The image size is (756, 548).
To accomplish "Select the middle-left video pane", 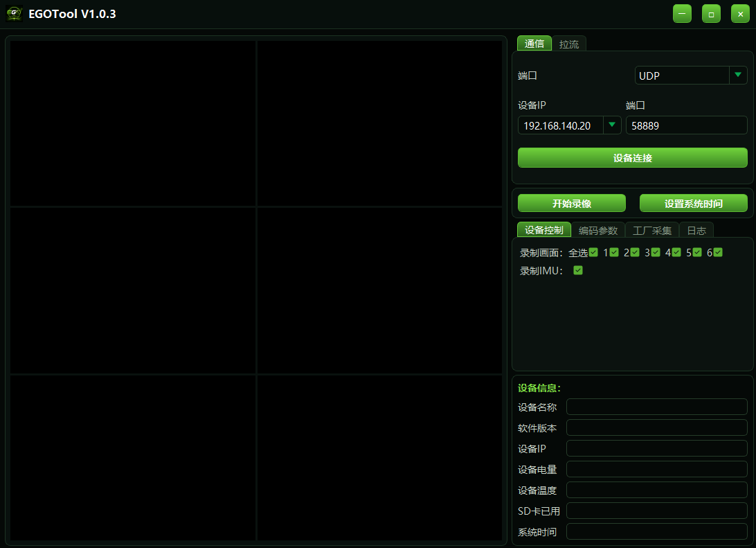I will click(133, 290).
